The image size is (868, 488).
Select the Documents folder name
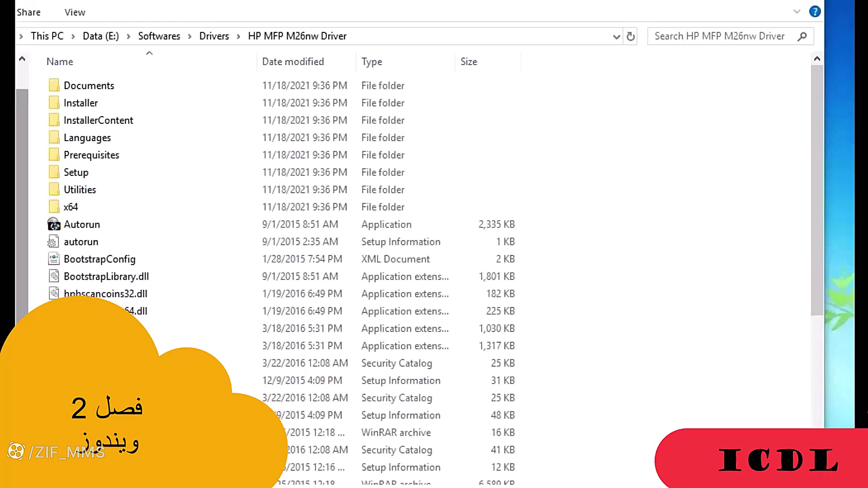pyautogui.click(x=89, y=85)
